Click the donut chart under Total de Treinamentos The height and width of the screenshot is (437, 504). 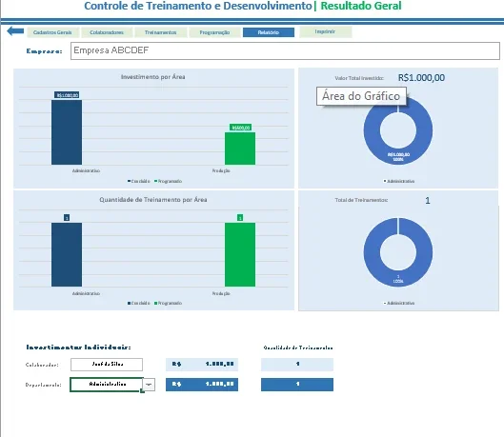(x=398, y=252)
